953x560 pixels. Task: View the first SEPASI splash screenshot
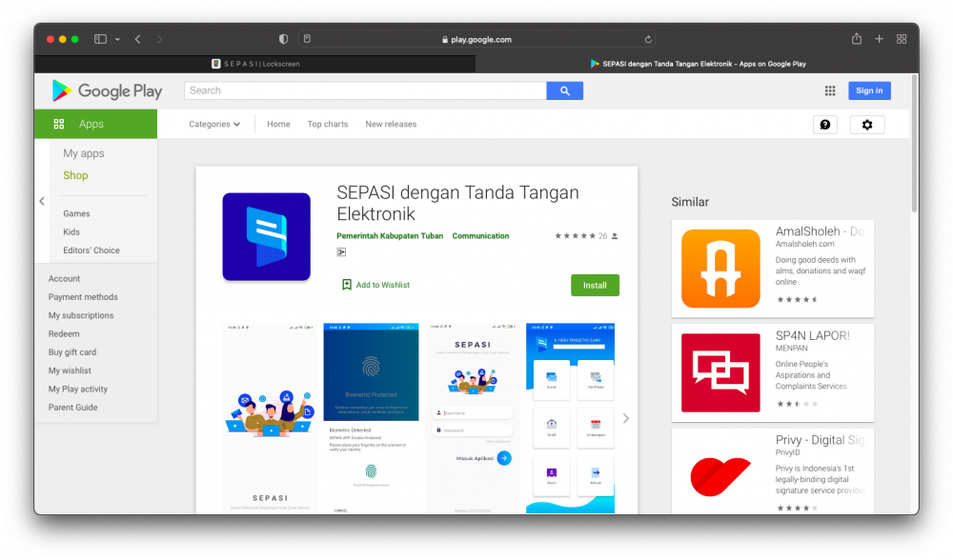270,418
